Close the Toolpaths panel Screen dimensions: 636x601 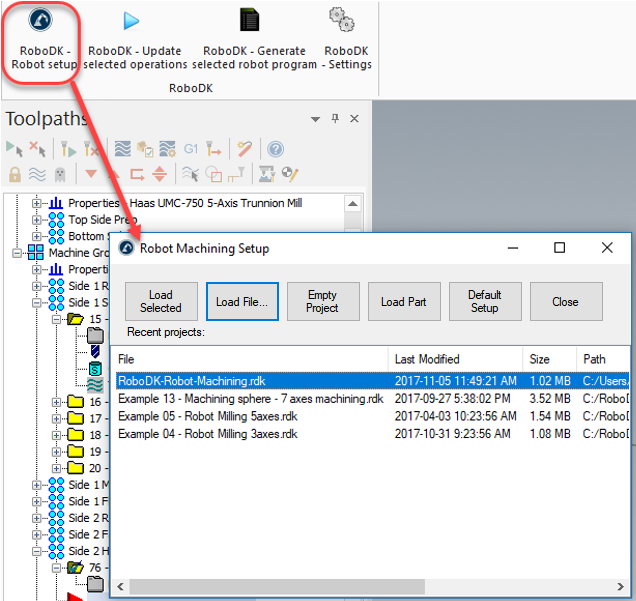[355, 118]
